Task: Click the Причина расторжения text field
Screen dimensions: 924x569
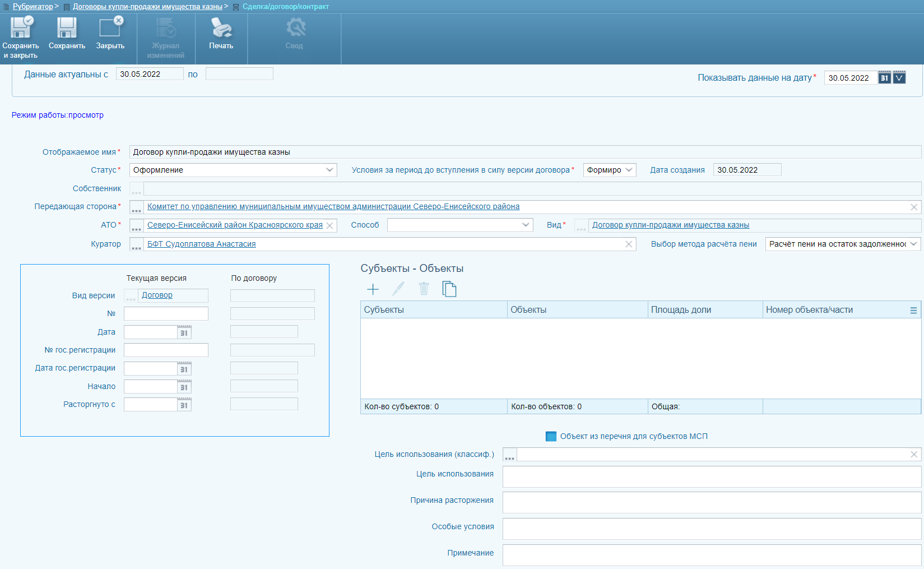Action: click(712, 502)
